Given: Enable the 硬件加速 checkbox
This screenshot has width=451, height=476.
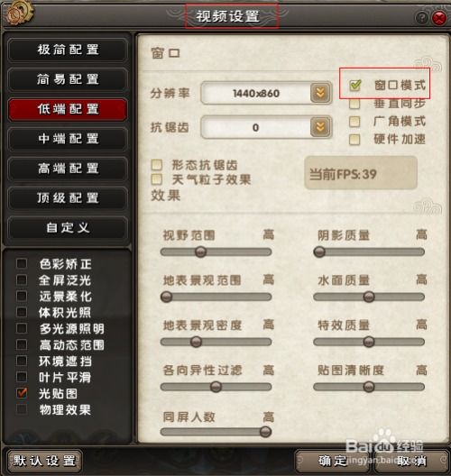Looking at the screenshot, I should click(354, 140).
